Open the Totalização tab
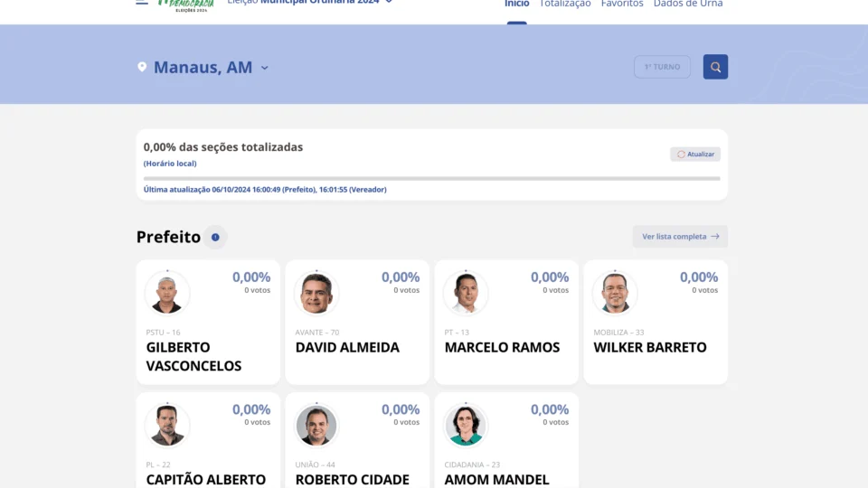The width and height of the screenshot is (868, 488). pos(565,4)
